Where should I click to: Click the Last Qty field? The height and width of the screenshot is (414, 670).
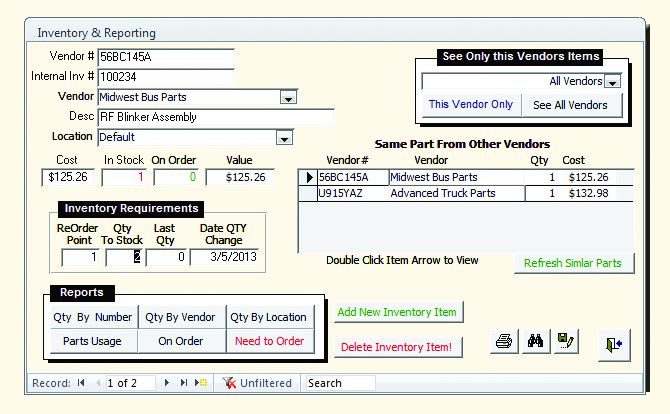click(167, 257)
